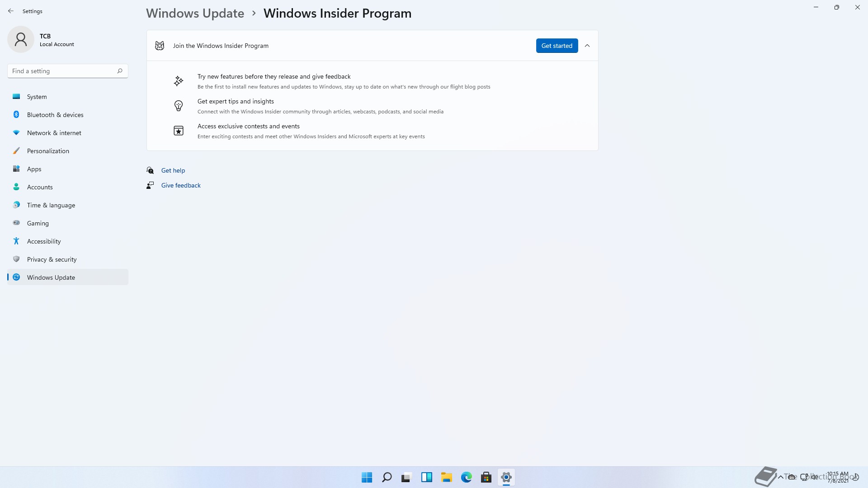Click the sparkle icon for new features
Screen dimensions: 868x488
pos(179,81)
